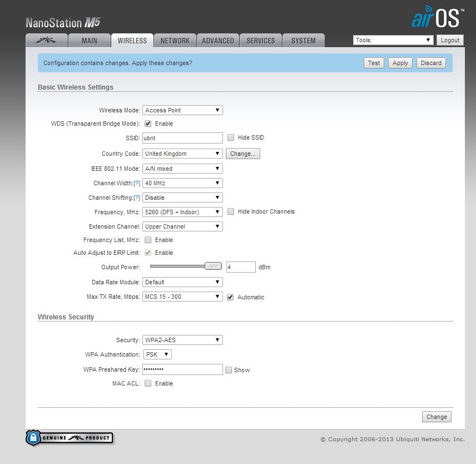Viewport: 476px width, 464px height.
Task: Open the SERVICES tab
Action: coord(260,40)
